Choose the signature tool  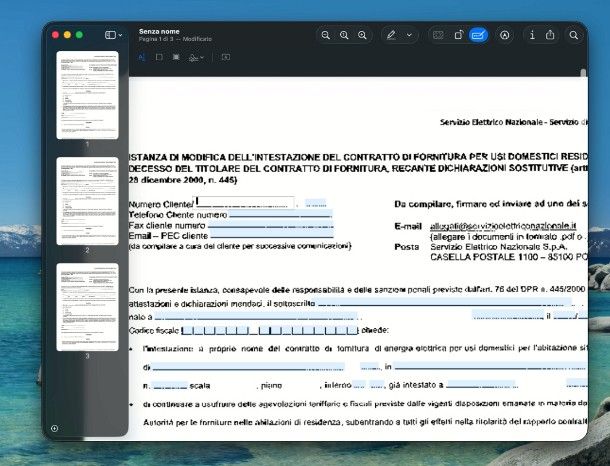193,58
